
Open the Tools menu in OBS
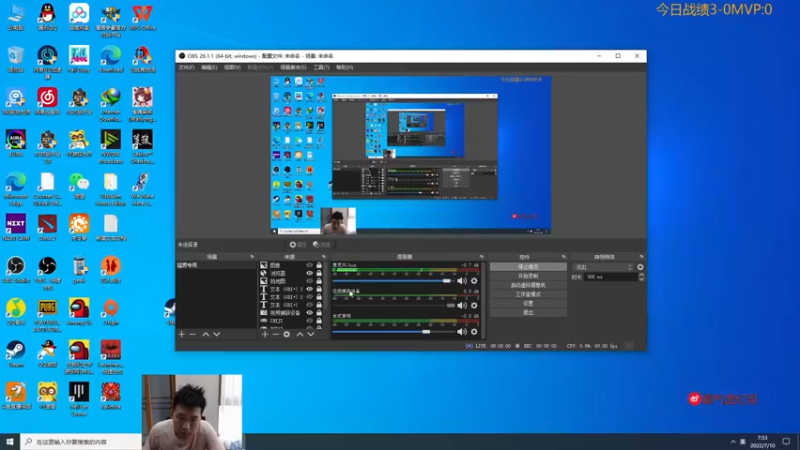click(321, 67)
